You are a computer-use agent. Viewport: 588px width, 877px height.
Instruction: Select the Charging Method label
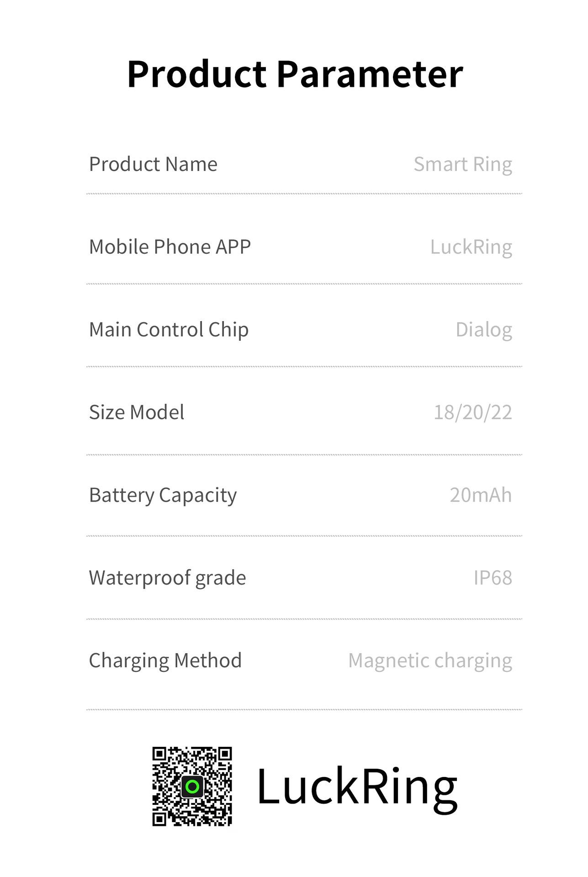[x=165, y=660]
